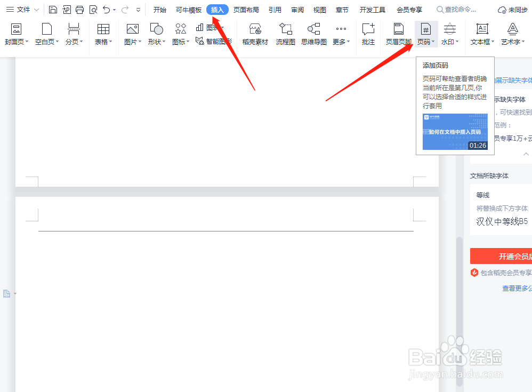Open the 艺术字 word art dropdown

(x=513, y=34)
